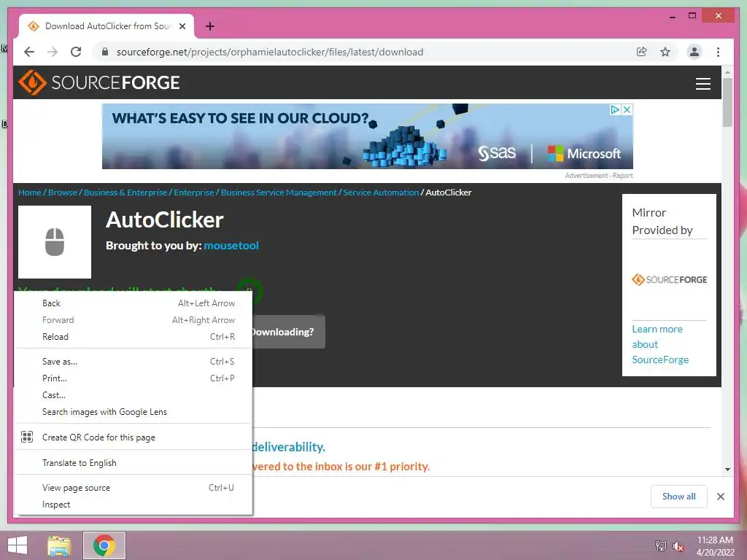747x560 pixels.
Task: Open the Chrome profile avatar
Action: coord(694,52)
